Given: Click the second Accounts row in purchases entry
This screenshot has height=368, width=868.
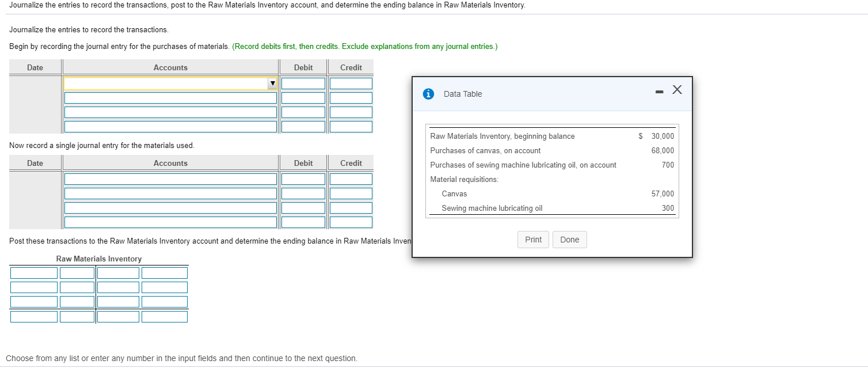Looking at the screenshot, I should coord(171,98).
